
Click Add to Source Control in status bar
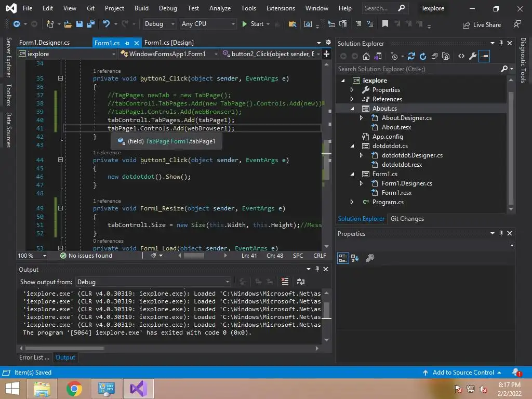click(462, 373)
